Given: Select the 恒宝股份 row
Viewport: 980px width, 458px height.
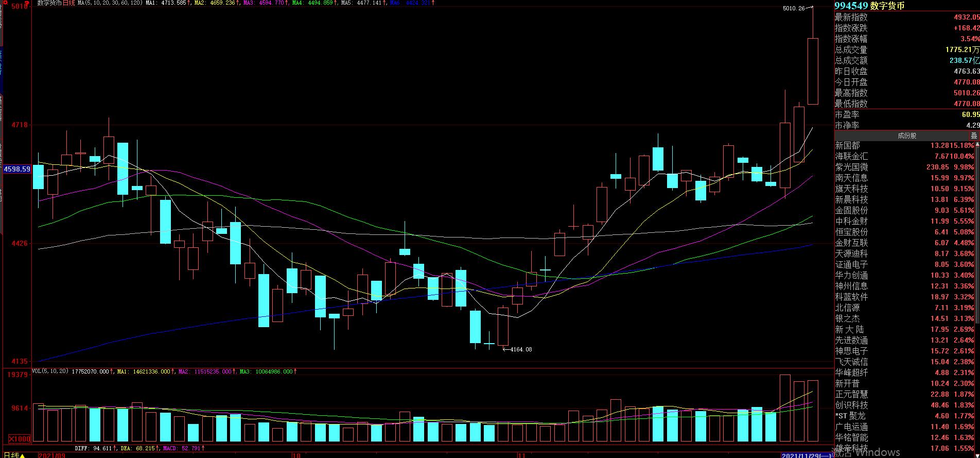Looking at the screenshot, I should point(851,232).
